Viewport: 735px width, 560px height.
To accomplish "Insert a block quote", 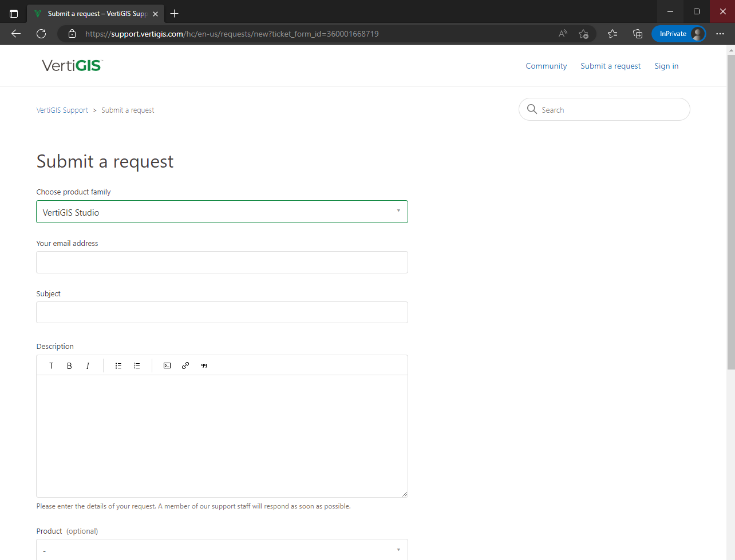I will pos(204,366).
